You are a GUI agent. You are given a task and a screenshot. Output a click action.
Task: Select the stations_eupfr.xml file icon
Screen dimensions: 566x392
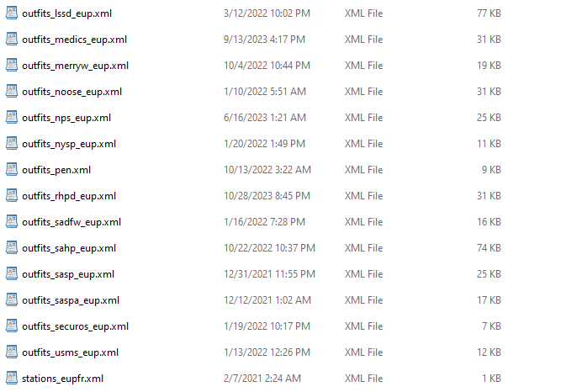pos(12,378)
